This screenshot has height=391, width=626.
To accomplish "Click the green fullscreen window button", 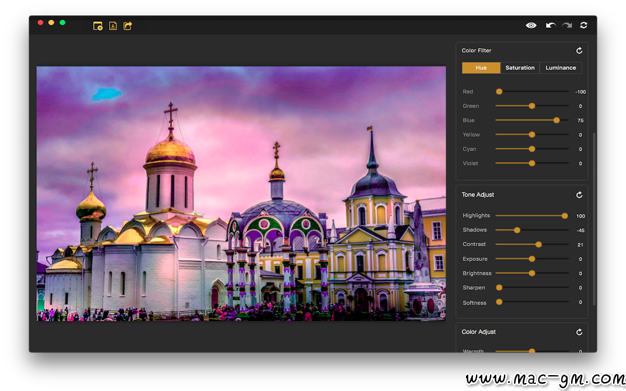I will tap(63, 22).
